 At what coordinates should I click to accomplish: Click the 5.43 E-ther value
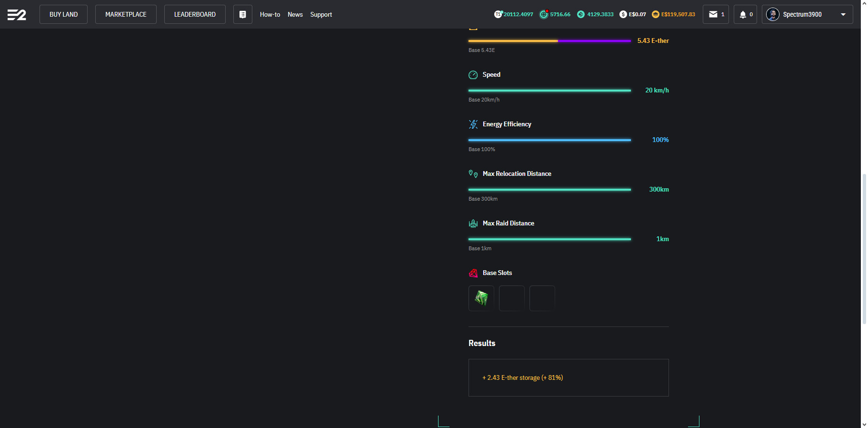(653, 41)
